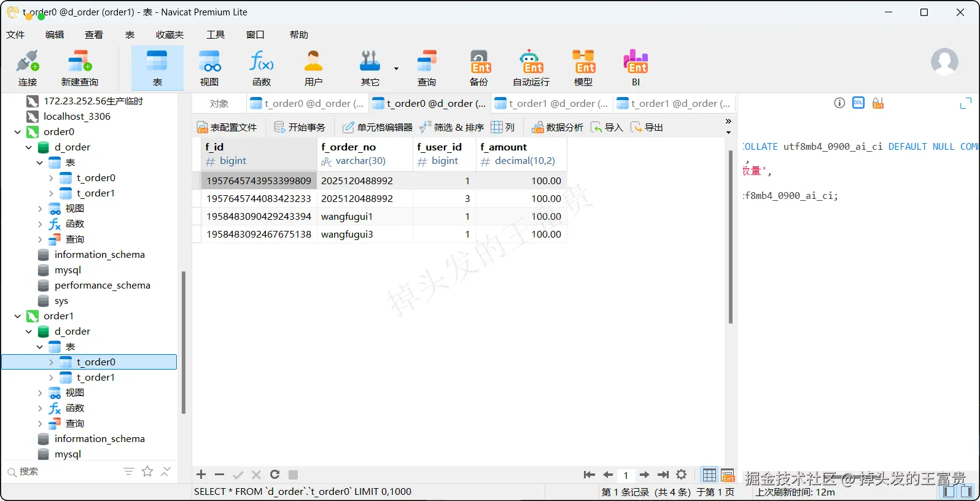
Task: Open the 文件 menu
Action: tap(15, 34)
